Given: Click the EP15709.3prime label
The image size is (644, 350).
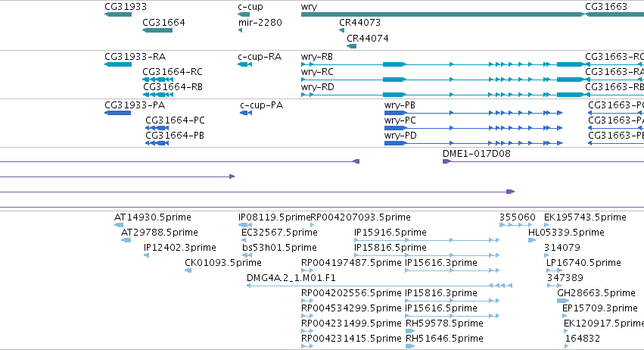Looking at the screenshot, I should point(600,308).
